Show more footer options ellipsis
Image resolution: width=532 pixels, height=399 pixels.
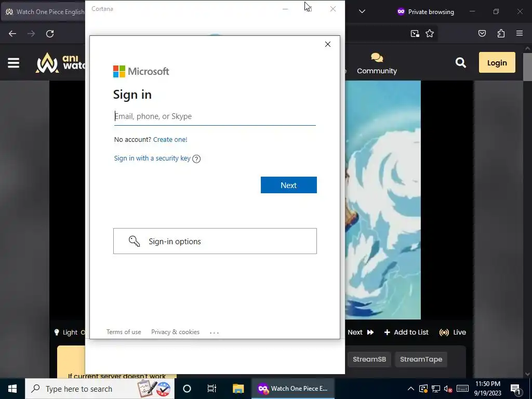tap(215, 332)
